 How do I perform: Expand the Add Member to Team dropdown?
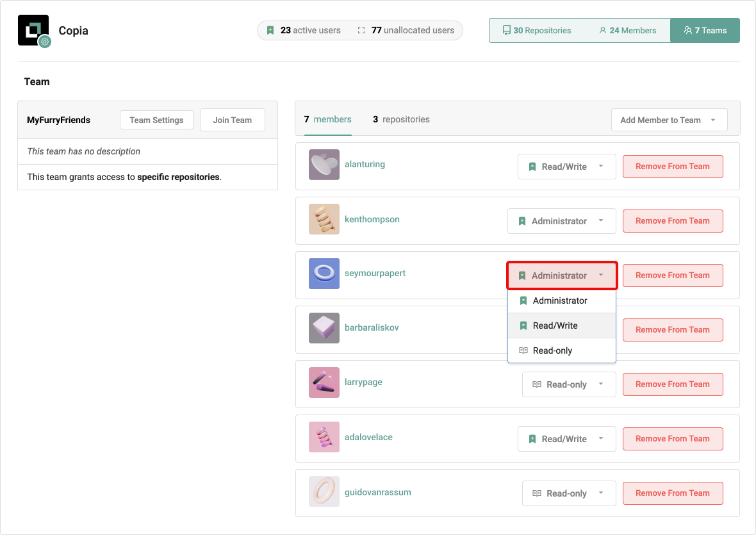click(669, 120)
